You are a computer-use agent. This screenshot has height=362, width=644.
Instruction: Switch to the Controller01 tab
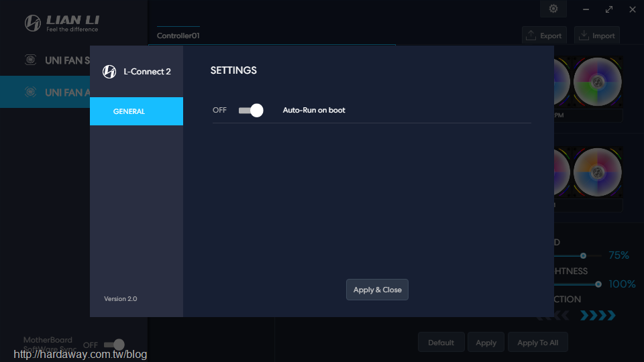178,36
